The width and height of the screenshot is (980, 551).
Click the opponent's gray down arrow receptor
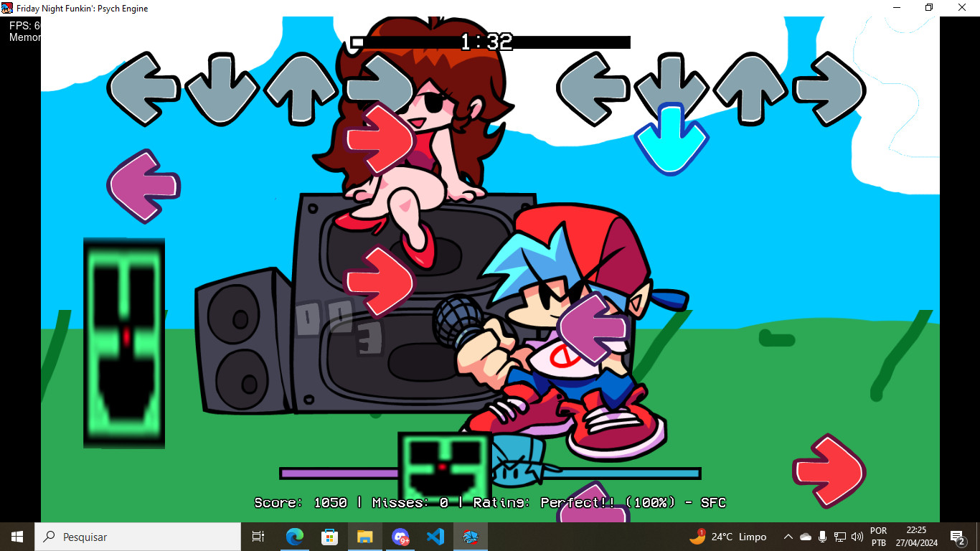coord(222,89)
